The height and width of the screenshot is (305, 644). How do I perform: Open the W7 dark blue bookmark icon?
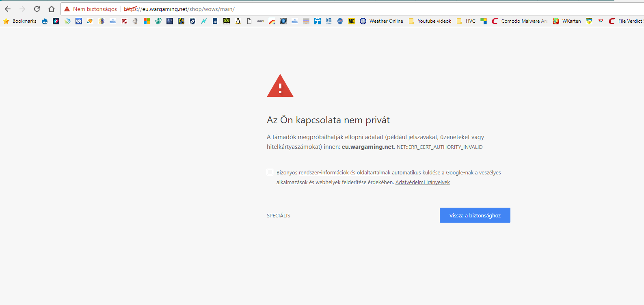[x=170, y=21]
